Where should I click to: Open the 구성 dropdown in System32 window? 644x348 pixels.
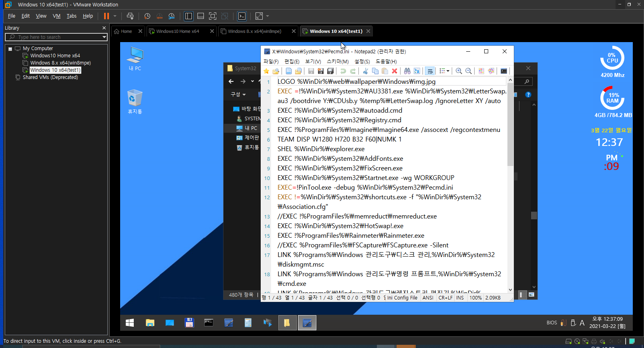238,94
